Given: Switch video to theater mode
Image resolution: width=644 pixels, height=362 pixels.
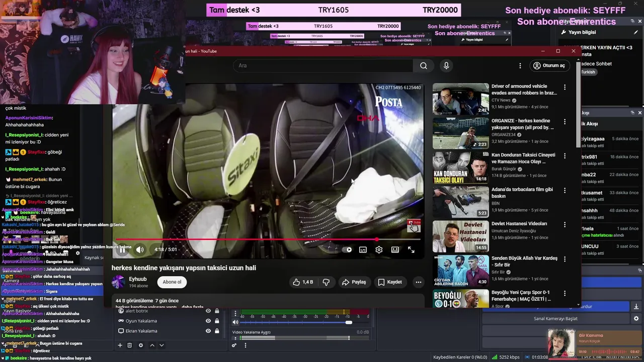Looking at the screenshot, I should (x=395, y=249).
